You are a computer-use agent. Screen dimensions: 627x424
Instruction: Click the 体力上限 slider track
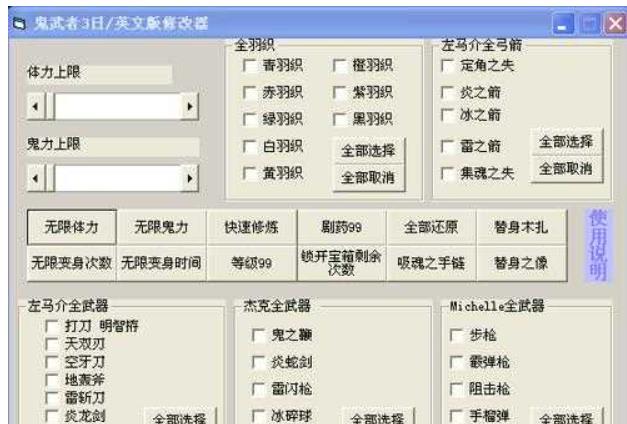point(118,106)
